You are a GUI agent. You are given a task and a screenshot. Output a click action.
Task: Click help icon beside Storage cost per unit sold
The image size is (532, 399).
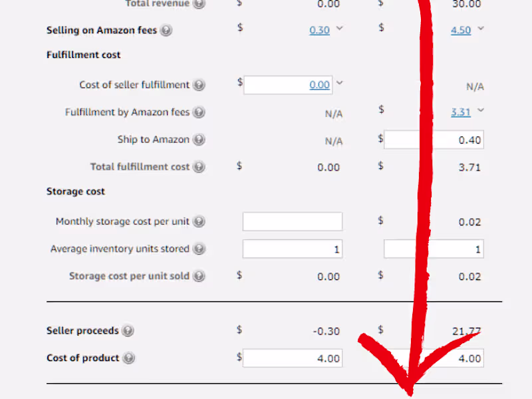tap(199, 276)
